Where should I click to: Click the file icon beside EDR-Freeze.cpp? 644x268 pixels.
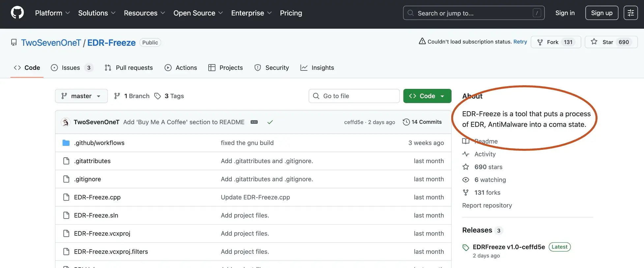click(66, 197)
